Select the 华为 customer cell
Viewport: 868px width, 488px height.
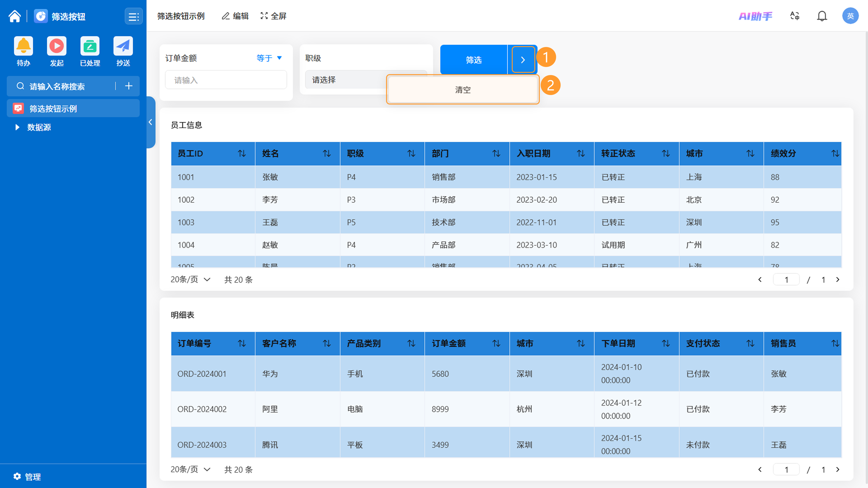tap(297, 373)
